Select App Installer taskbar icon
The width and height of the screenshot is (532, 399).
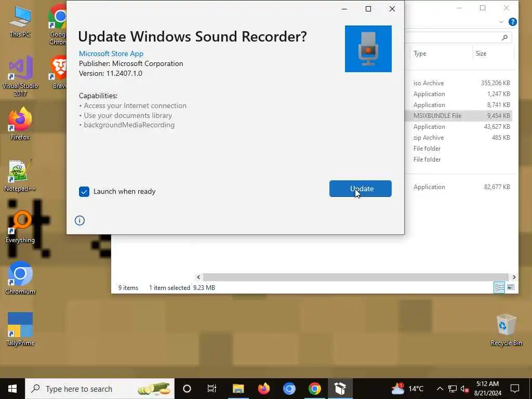(340, 389)
